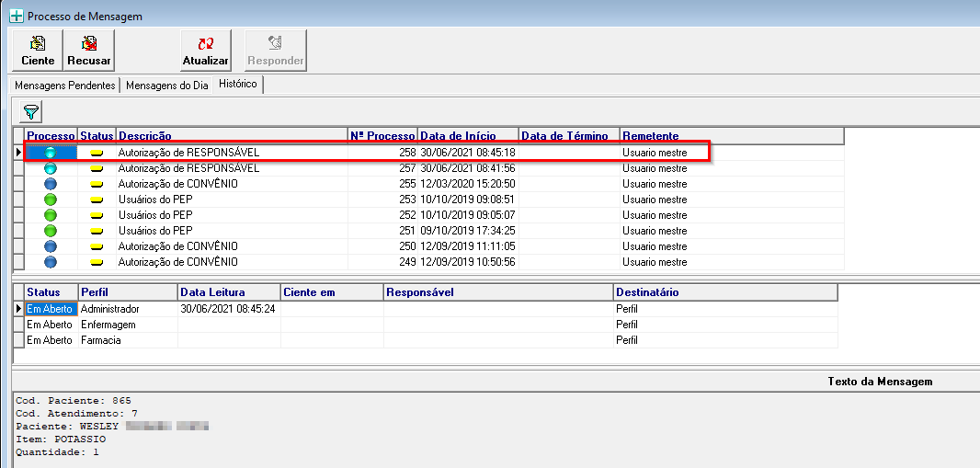The height and width of the screenshot is (468, 980).
Task: Click blue process icon for process 250
Action: [x=51, y=246]
